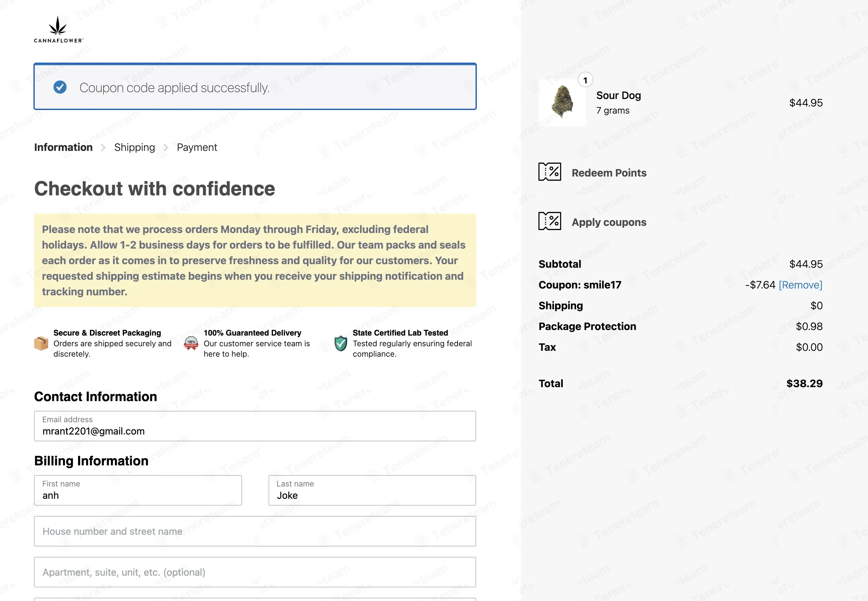The width and height of the screenshot is (868, 601).
Task: Click House number and street name field
Action: 255,531
